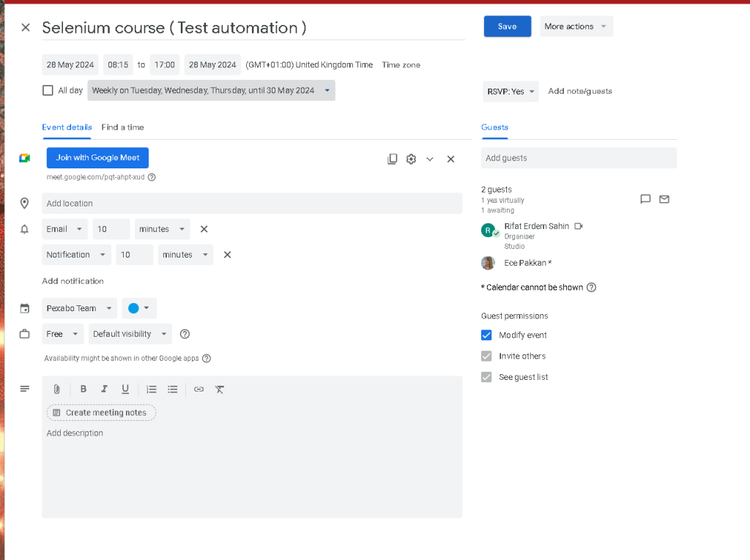Remove the Notification 10 minutes reminder
Image resolution: width=750 pixels, height=560 pixels.
[x=227, y=255]
